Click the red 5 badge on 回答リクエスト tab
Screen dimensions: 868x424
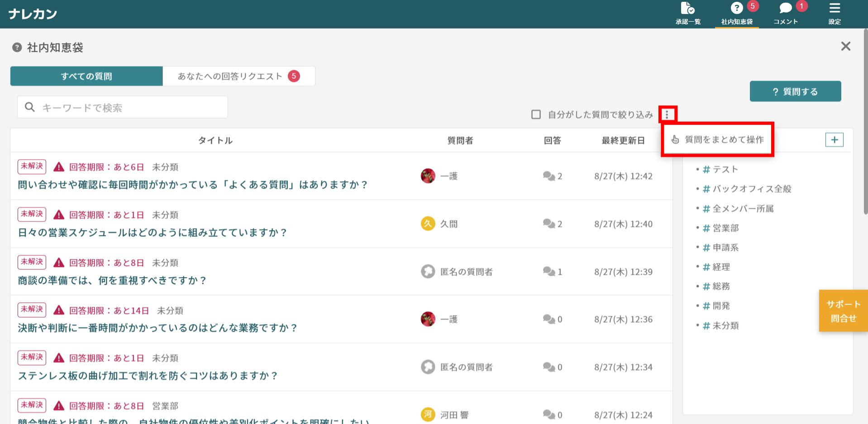coord(294,76)
